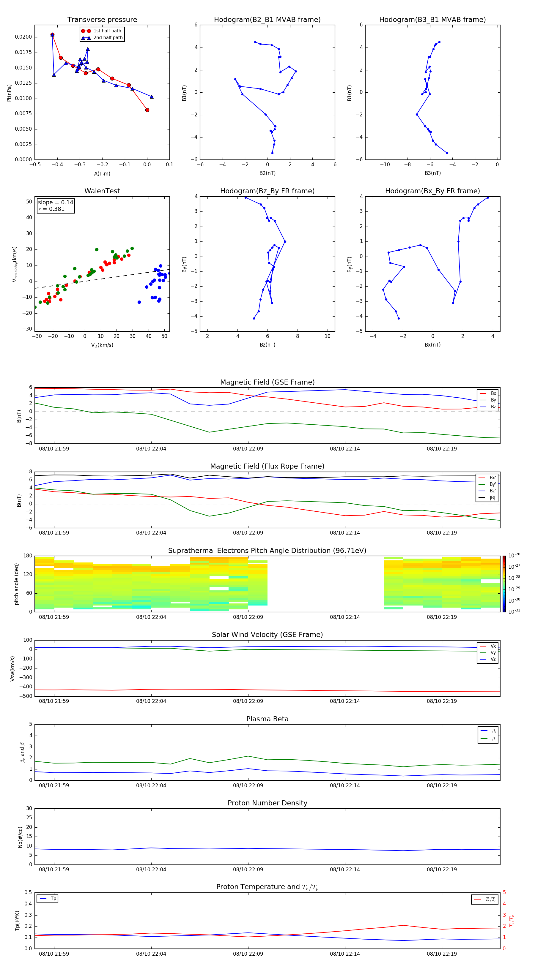This screenshot has width=535, height=980.
Task: Select the βp legend entry in Plasma Beta
Action: point(488,731)
